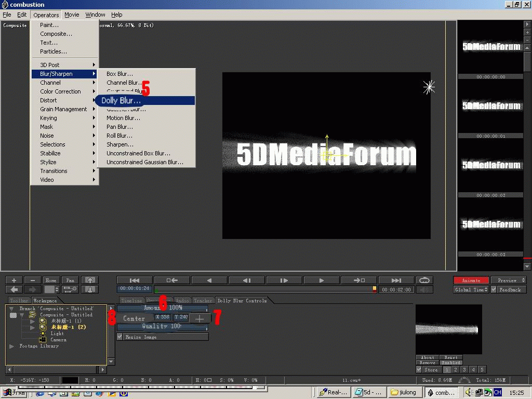
Task: Click the go-to-in-point button
Action: click(172, 280)
